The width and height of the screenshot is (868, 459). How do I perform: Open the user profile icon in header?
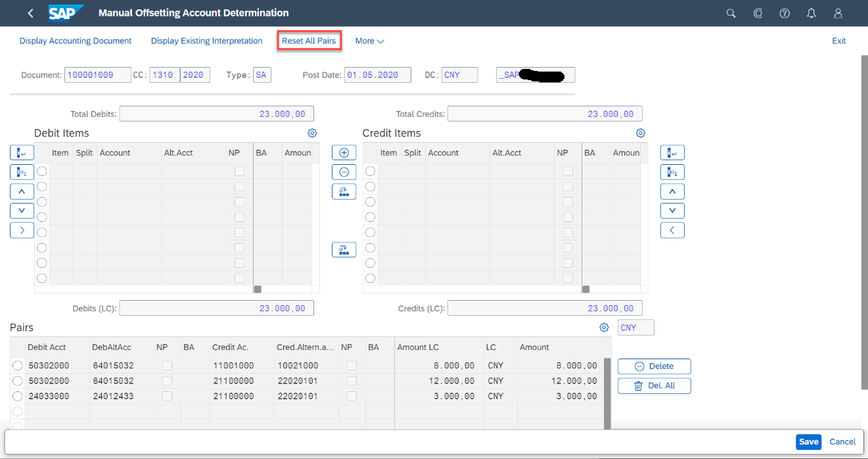[x=838, y=13]
